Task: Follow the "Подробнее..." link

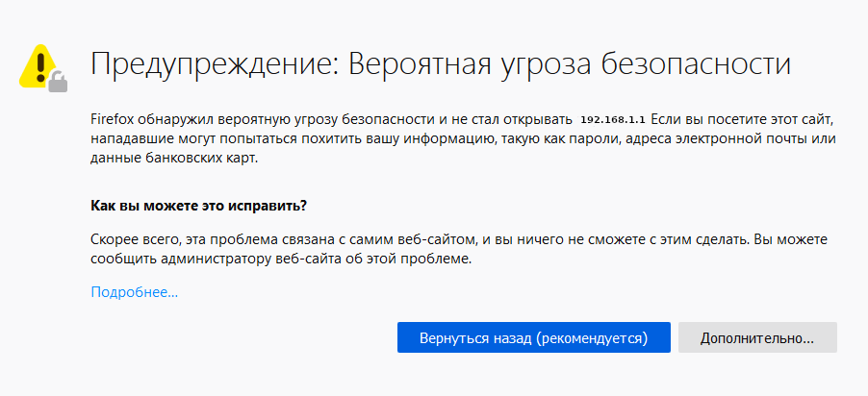Action: [135, 291]
